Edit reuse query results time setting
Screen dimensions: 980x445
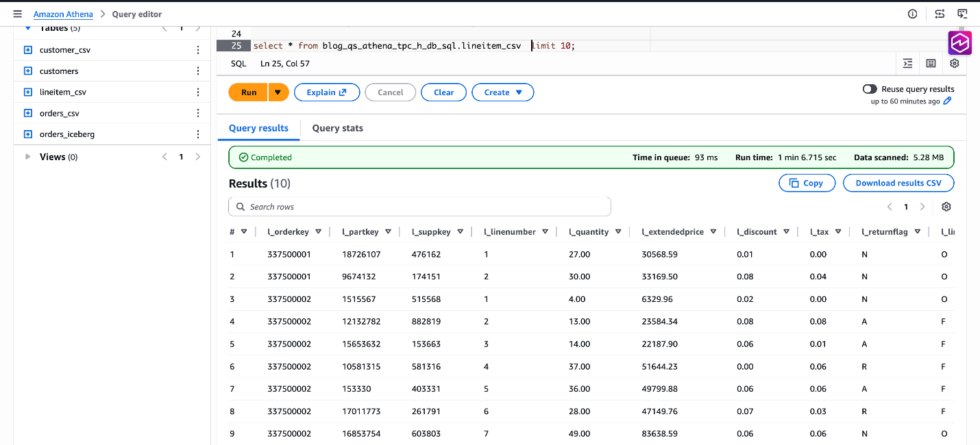(x=948, y=101)
